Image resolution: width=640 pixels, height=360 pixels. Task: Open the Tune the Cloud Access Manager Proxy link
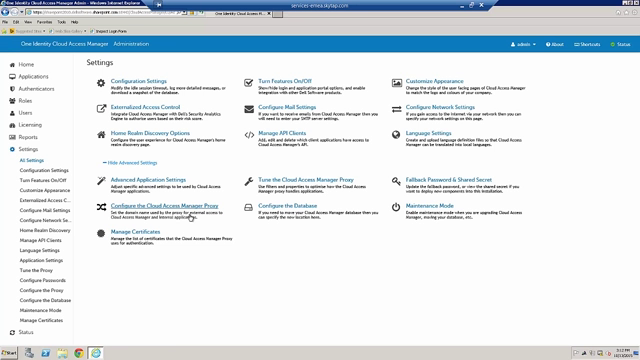pyautogui.click(x=306, y=180)
